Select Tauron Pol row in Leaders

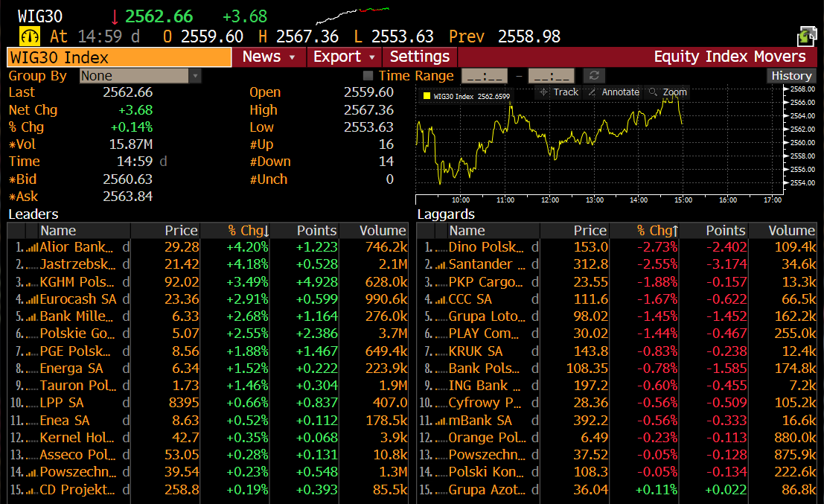pos(208,386)
